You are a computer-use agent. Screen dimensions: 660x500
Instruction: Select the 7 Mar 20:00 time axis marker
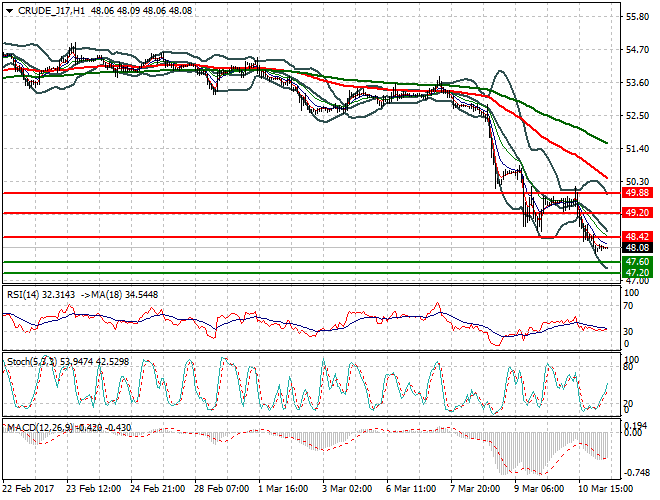tap(475, 490)
